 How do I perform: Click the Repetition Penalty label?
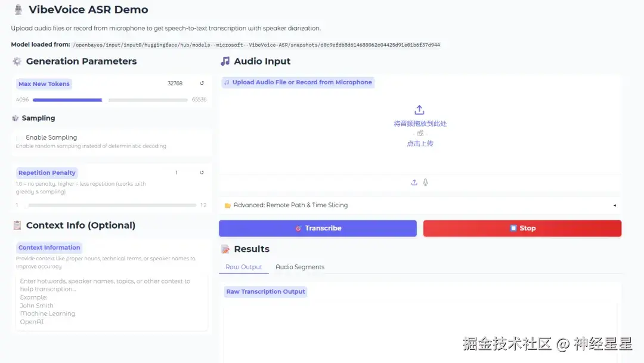[47, 173]
